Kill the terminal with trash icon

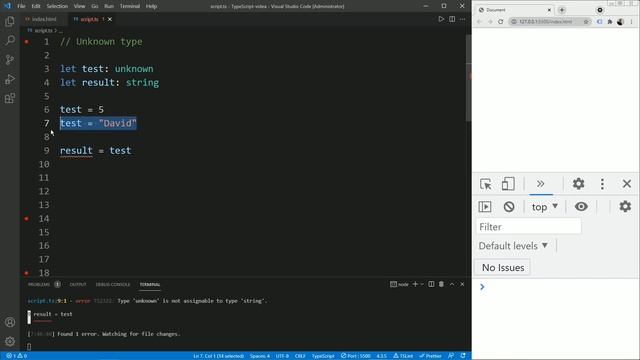(x=441, y=284)
